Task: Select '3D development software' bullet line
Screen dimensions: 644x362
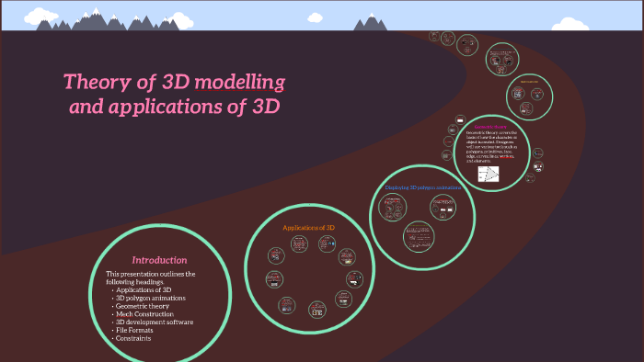Action: 155,322
